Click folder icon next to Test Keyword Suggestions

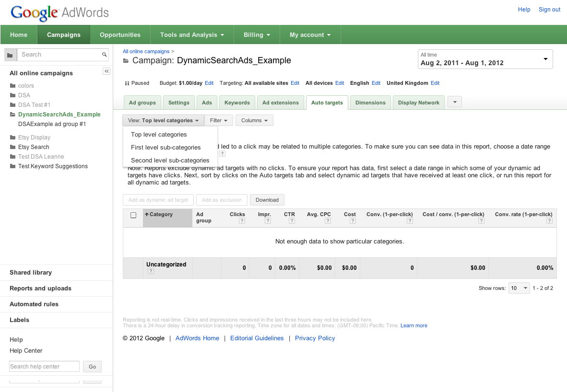(12, 166)
